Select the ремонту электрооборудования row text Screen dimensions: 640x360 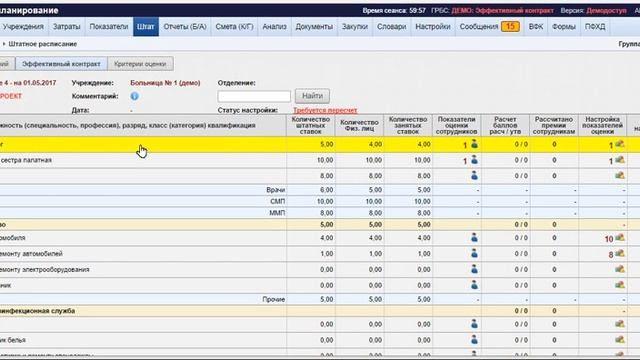point(44,269)
